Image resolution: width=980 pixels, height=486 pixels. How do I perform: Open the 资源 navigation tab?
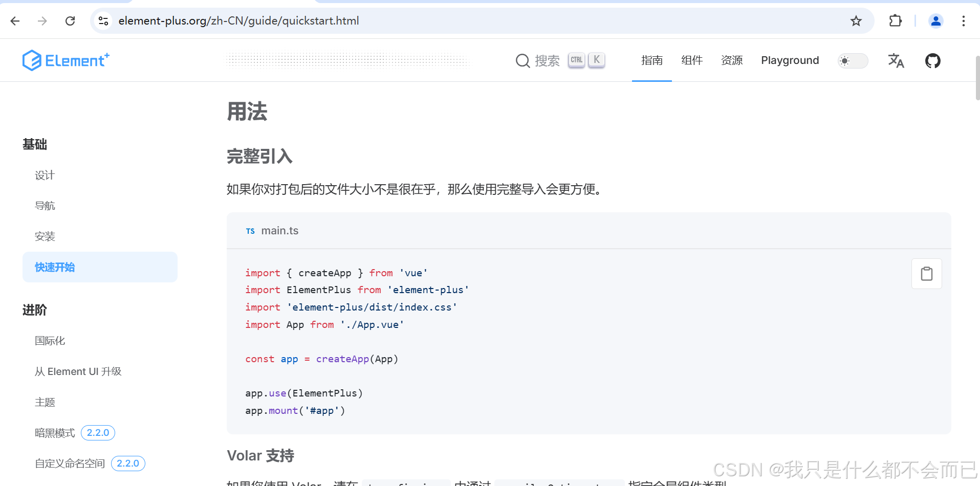[x=732, y=60]
